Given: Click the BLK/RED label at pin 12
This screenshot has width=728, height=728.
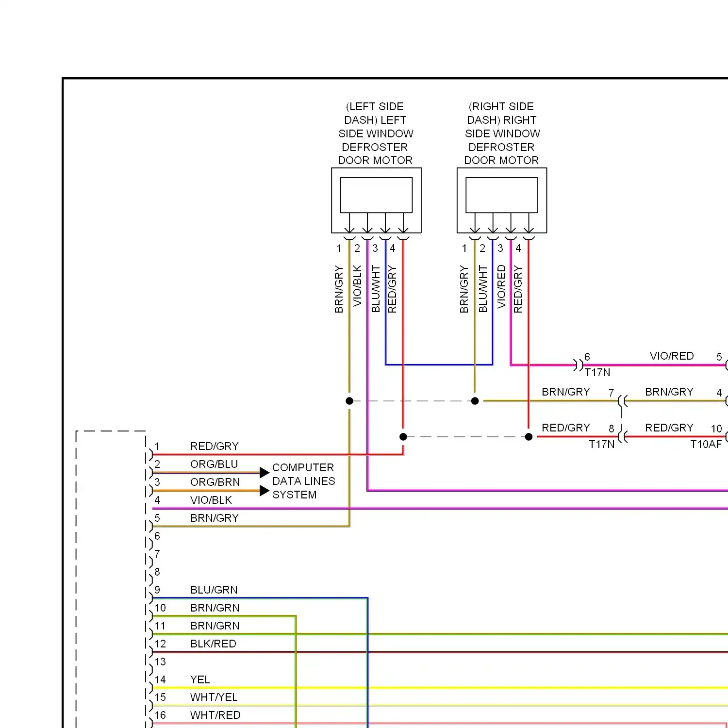Looking at the screenshot, I should [213, 644].
